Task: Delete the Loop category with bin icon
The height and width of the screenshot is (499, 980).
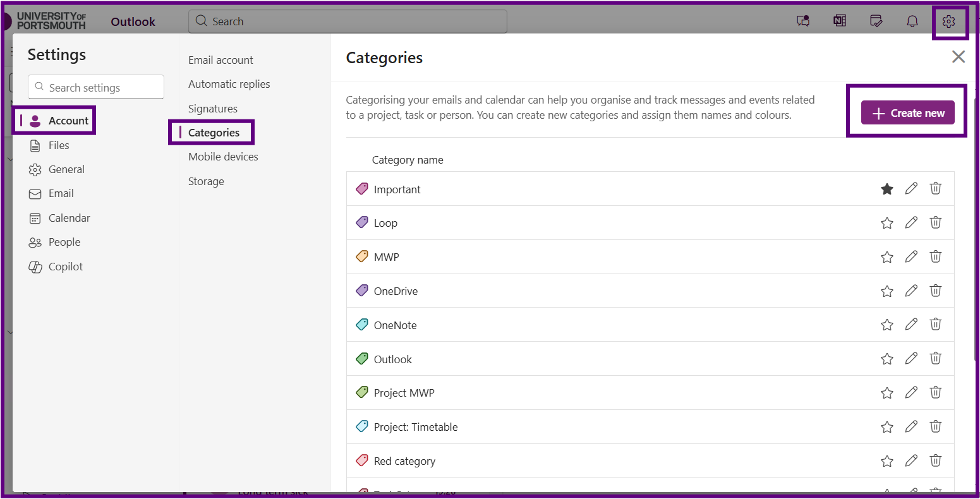Action: click(936, 222)
